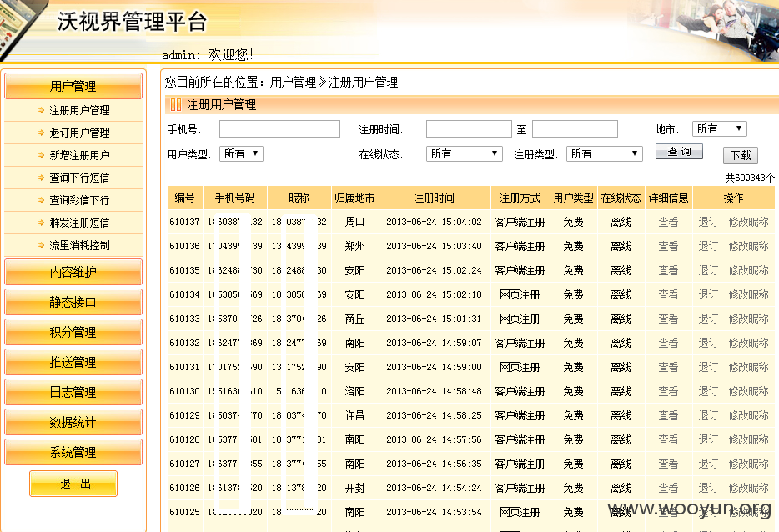Click the arrow icon beside 注册用户管理
Viewport: 779px width, 532px height.
coord(41,110)
